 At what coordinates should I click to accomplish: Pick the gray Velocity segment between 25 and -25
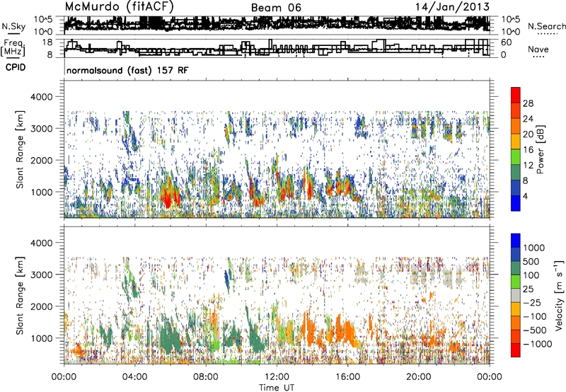[x=516, y=296]
